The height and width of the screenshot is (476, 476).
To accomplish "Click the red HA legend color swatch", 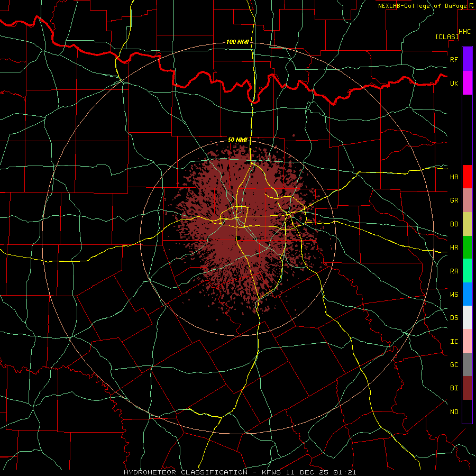I will (467, 177).
